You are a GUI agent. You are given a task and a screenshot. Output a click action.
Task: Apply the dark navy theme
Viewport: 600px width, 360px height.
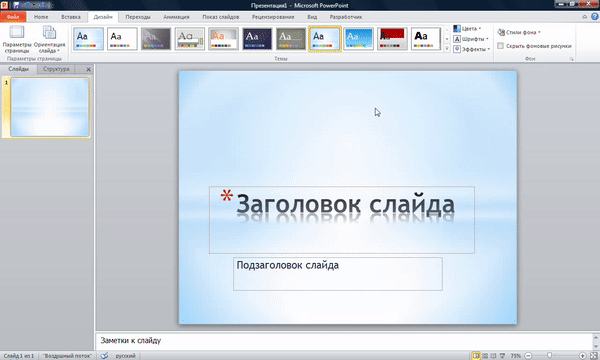tap(257, 39)
